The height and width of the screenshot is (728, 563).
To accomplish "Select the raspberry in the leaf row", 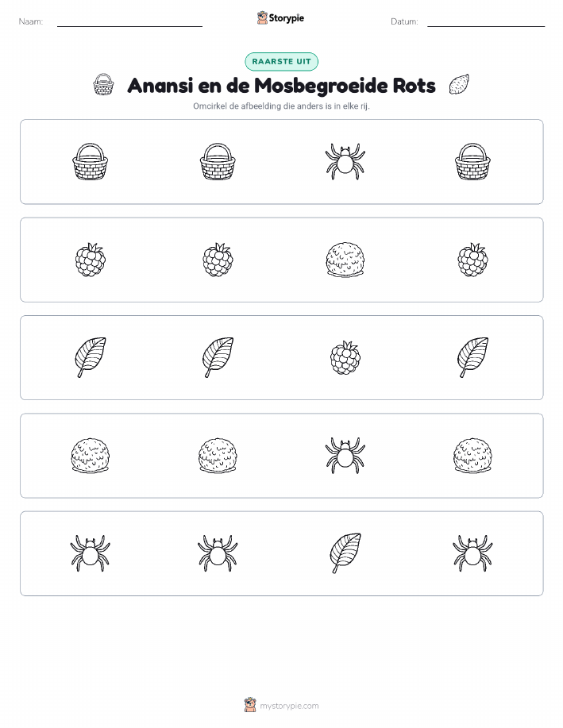I will point(345,357).
